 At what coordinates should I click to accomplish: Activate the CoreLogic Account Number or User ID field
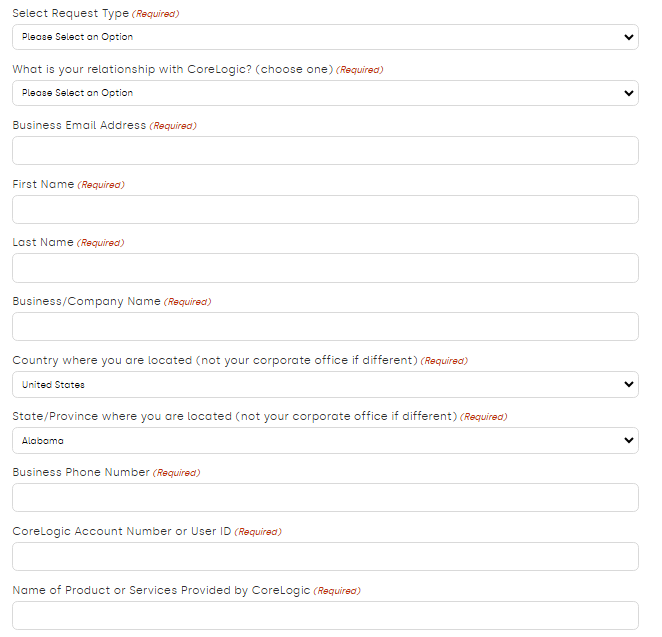pyautogui.click(x=325, y=557)
